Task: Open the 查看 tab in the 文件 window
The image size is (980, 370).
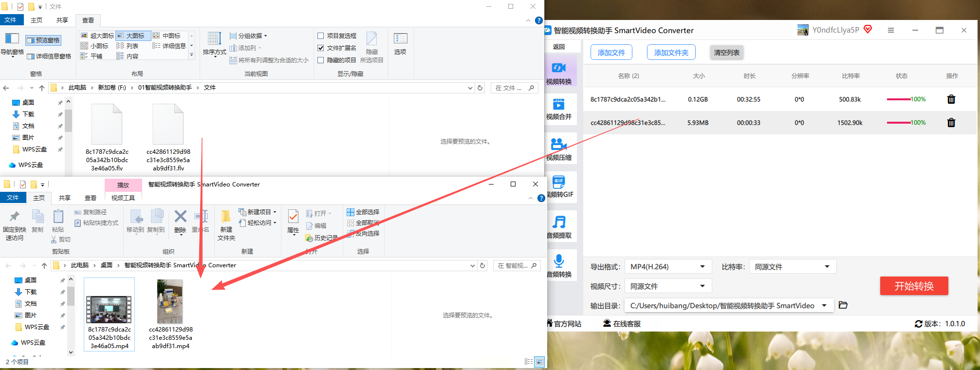Action: click(88, 20)
